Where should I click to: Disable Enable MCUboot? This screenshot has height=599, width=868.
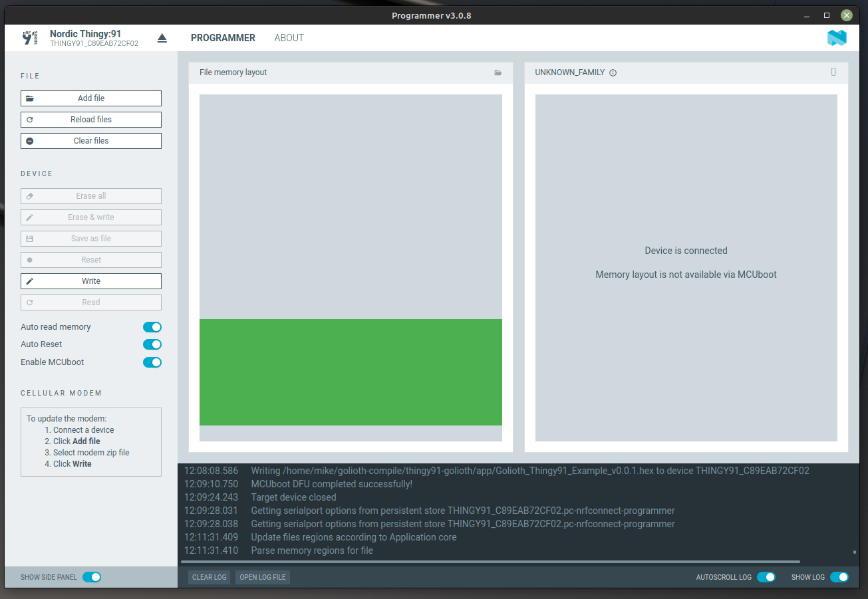pos(152,362)
